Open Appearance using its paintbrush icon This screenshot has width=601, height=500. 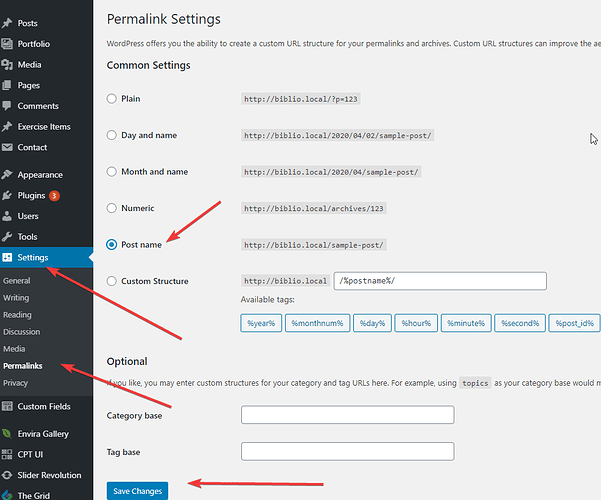8,175
